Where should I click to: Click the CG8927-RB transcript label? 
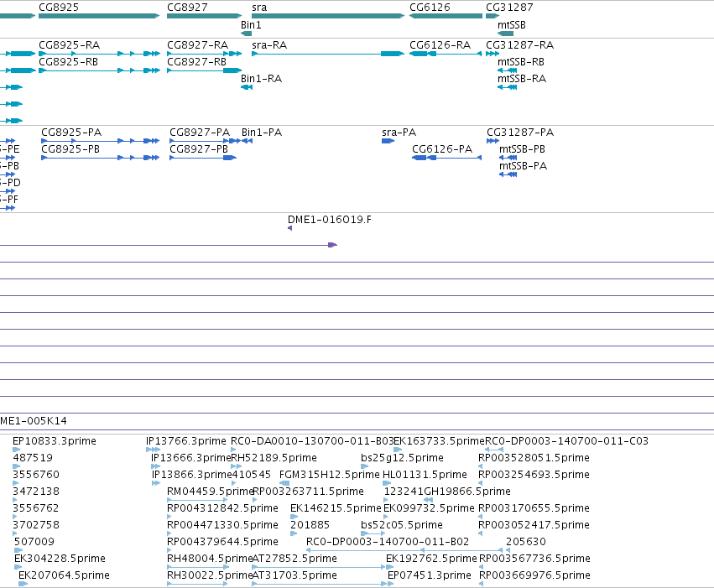tap(196, 62)
